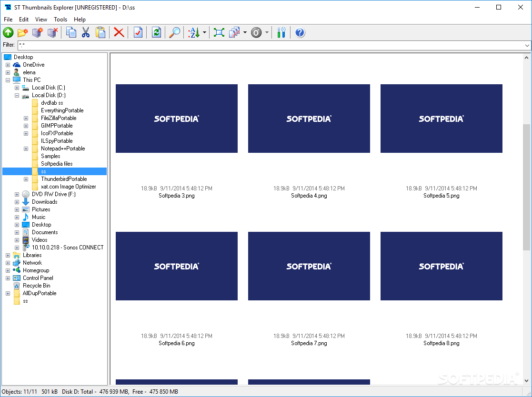Expand Local Disk (C:)
Viewport: 532px width, 397px height.
[17, 88]
